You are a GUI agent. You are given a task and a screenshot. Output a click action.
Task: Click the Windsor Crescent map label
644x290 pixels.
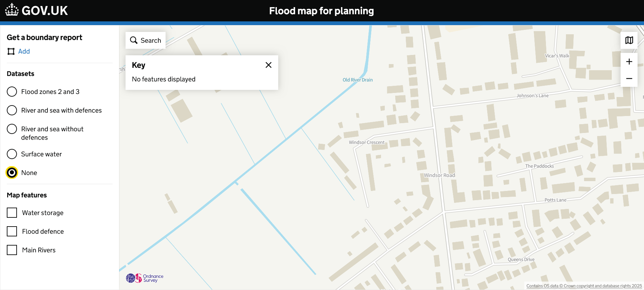tap(367, 142)
